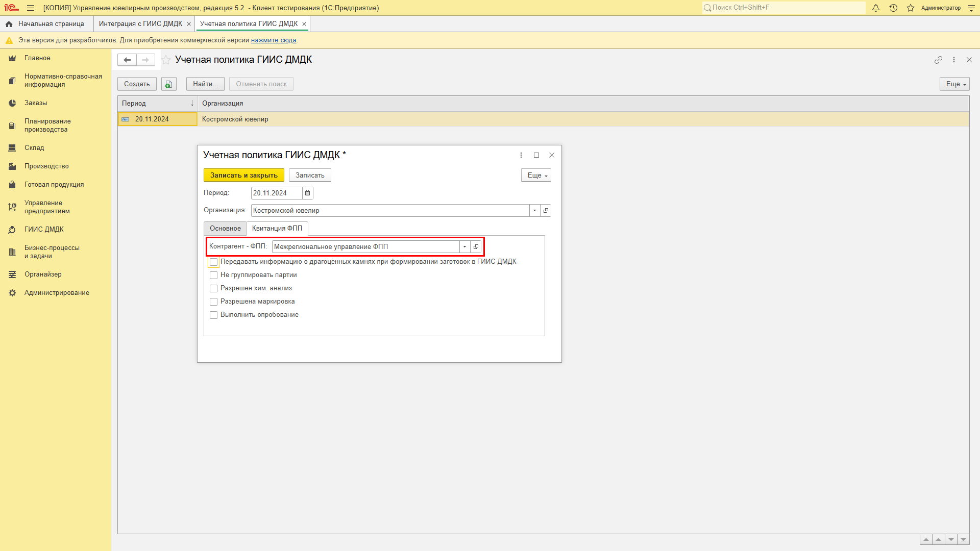The width and height of the screenshot is (980, 551).
Task: Click the forward navigation arrow
Action: click(x=145, y=60)
